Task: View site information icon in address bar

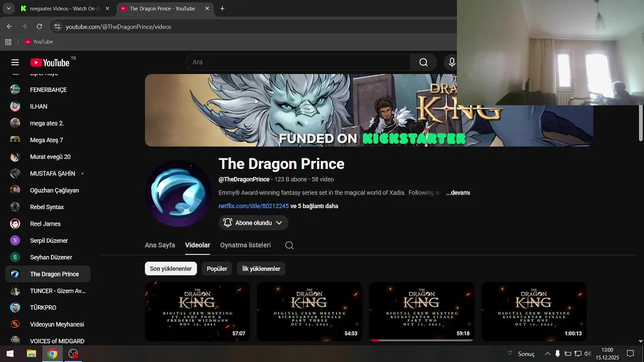Action: click(x=57, y=27)
